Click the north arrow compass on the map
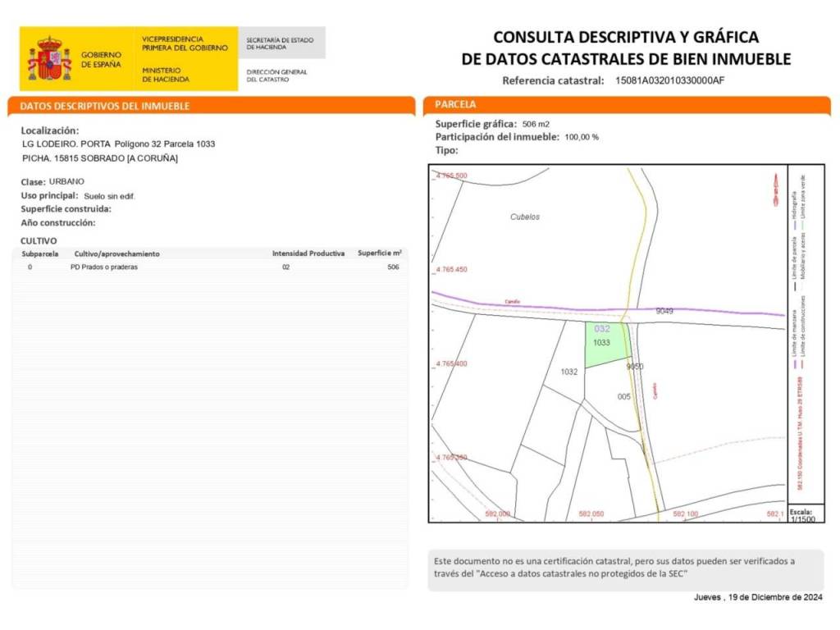The height and width of the screenshot is (630, 840). pos(774,191)
